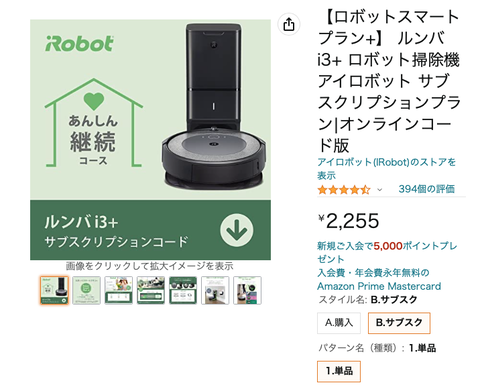Select the third thumbnail image

119,290
